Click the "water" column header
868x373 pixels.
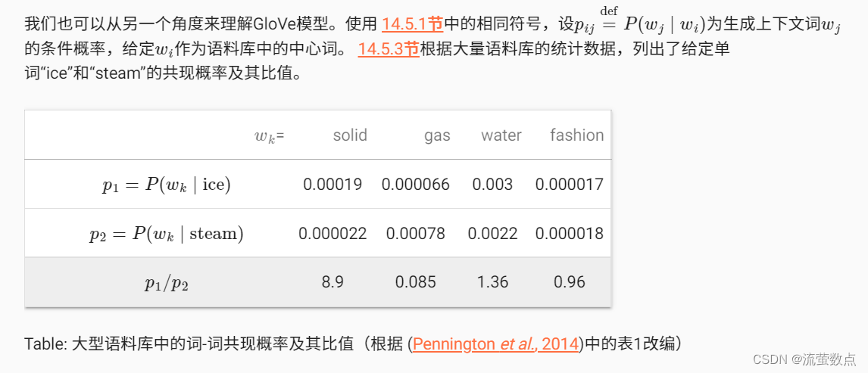[x=501, y=135]
